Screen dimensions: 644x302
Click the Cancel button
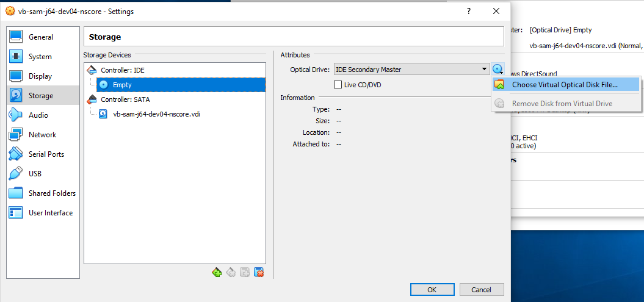[482, 290]
